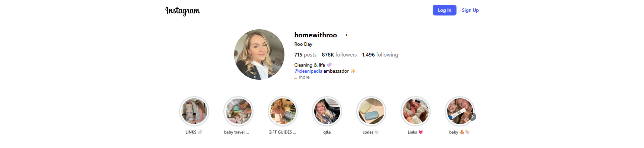The height and width of the screenshot is (148, 644).
Task: Open the Instagram logo home link
Action: pyautogui.click(x=182, y=11)
